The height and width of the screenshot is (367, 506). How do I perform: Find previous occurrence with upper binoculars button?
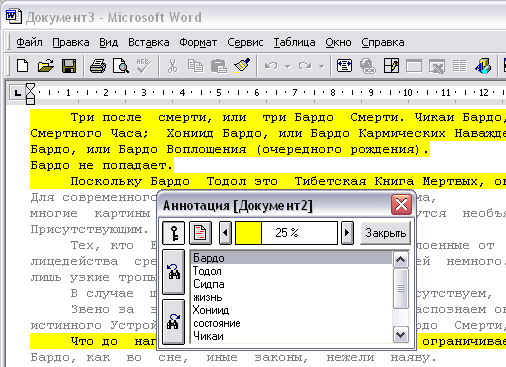173,272
